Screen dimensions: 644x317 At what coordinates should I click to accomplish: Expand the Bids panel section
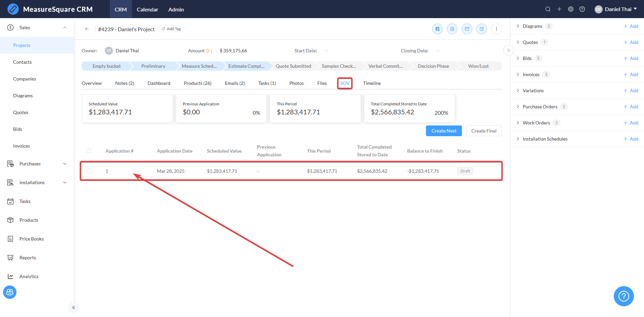pyautogui.click(x=518, y=58)
